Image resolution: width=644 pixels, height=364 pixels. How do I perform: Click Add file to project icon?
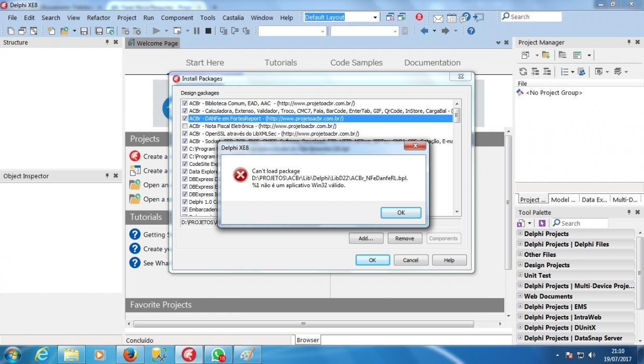pos(125,31)
